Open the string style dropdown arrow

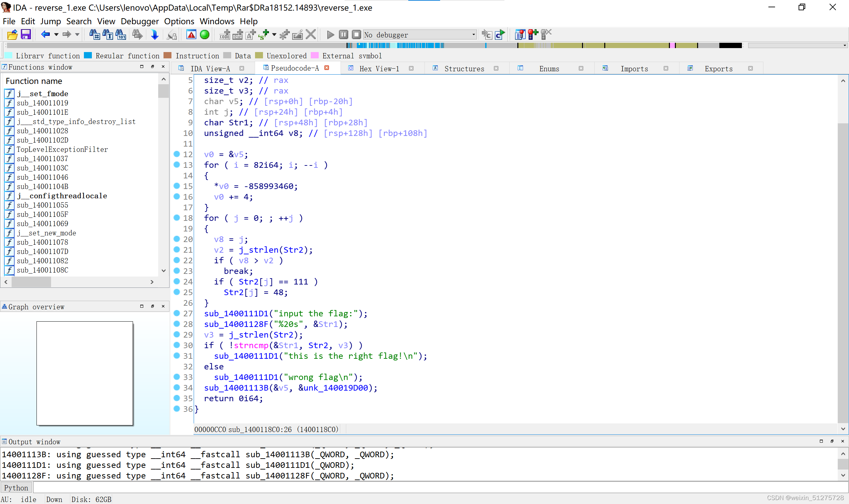coord(274,34)
